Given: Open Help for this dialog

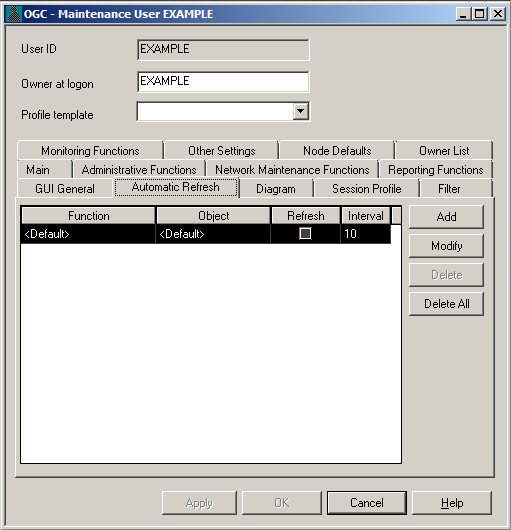Looking at the screenshot, I should [452, 503].
